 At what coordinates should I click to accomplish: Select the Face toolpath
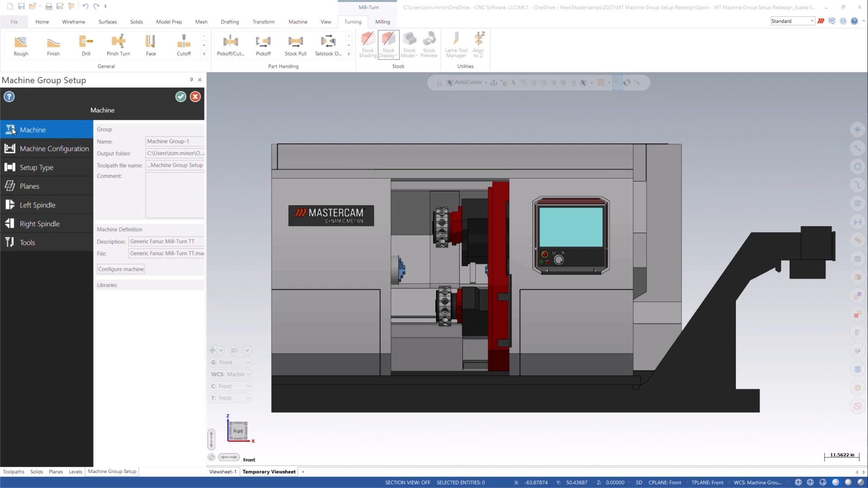151,46
